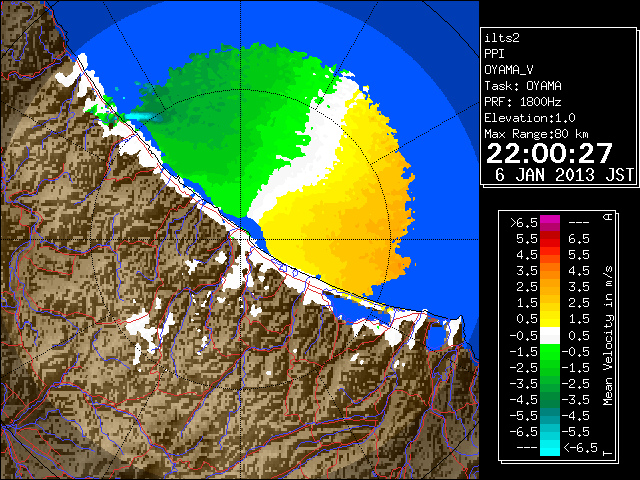The image size is (640, 480).
Task: Click the 'ilts2' label in info box
Action: [x=502, y=38]
